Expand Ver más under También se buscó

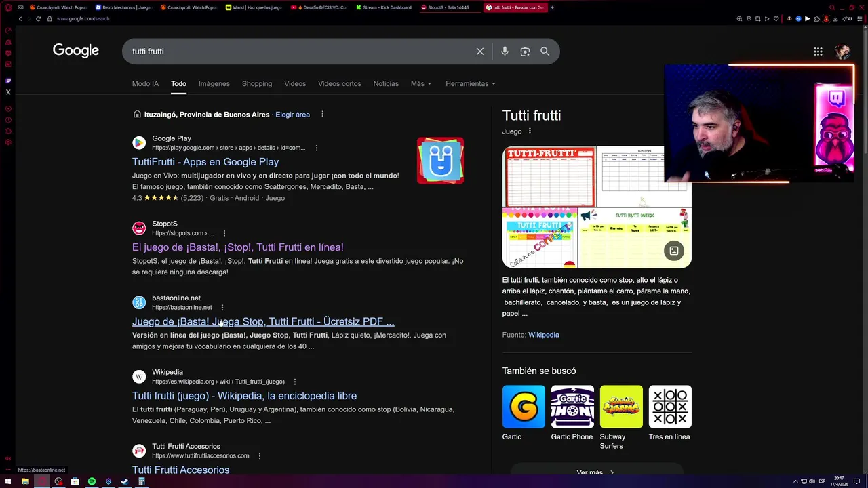[596, 472]
